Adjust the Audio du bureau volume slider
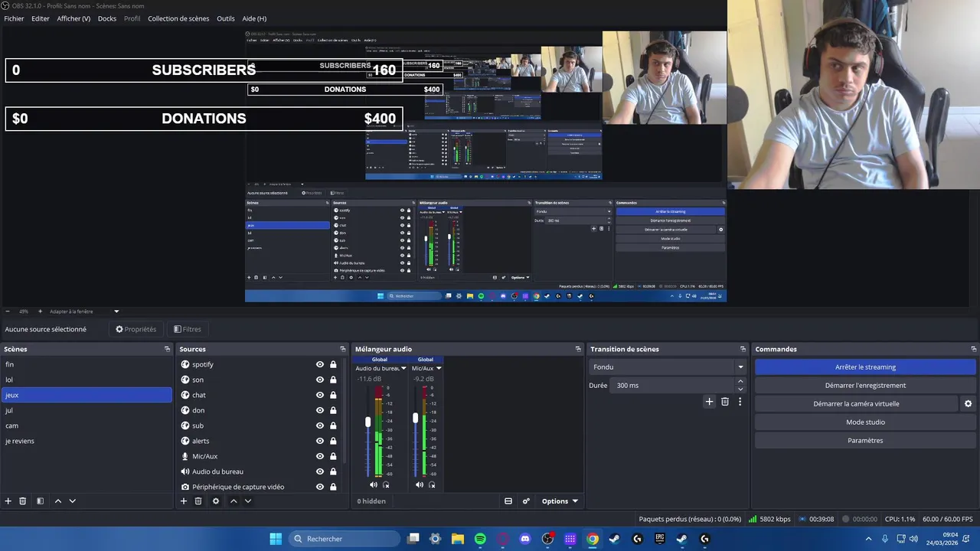Screen dimensions: 980x551 (368, 422)
